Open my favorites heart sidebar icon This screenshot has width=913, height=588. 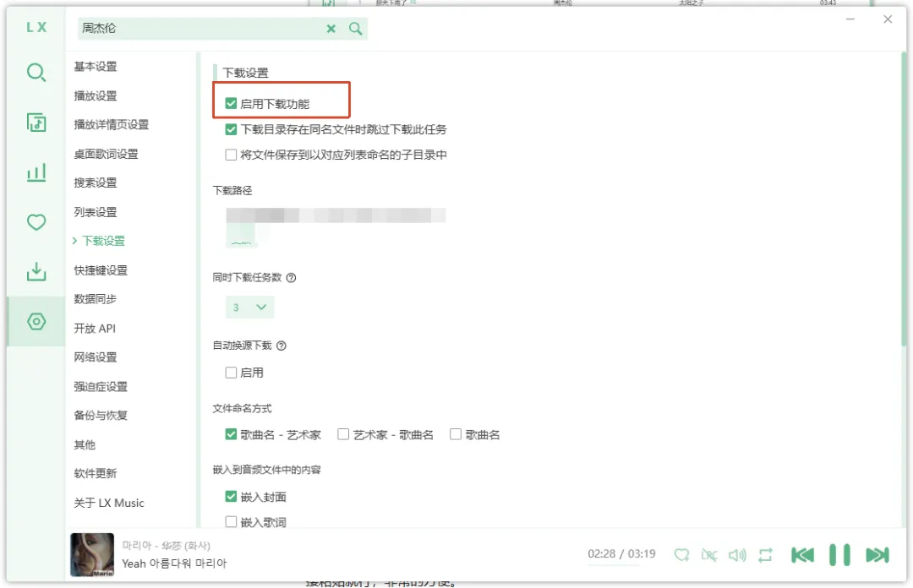coord(36,222)
